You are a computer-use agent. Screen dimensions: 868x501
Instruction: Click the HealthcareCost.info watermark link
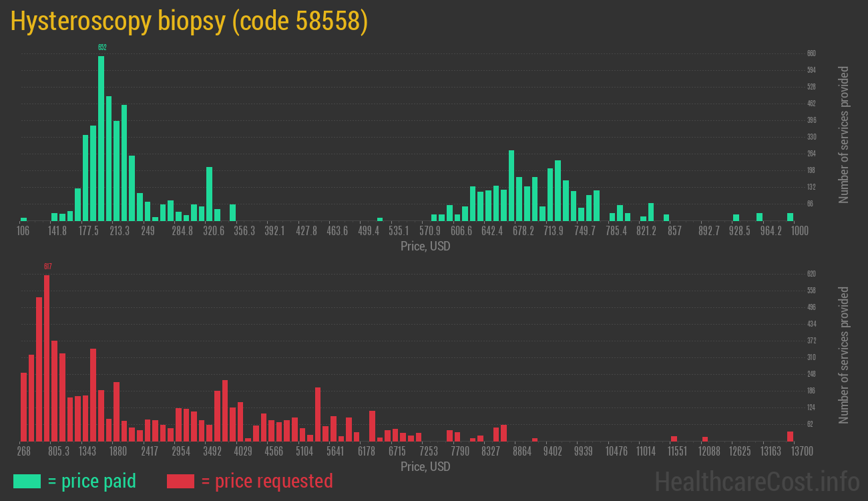coord(756,481)
